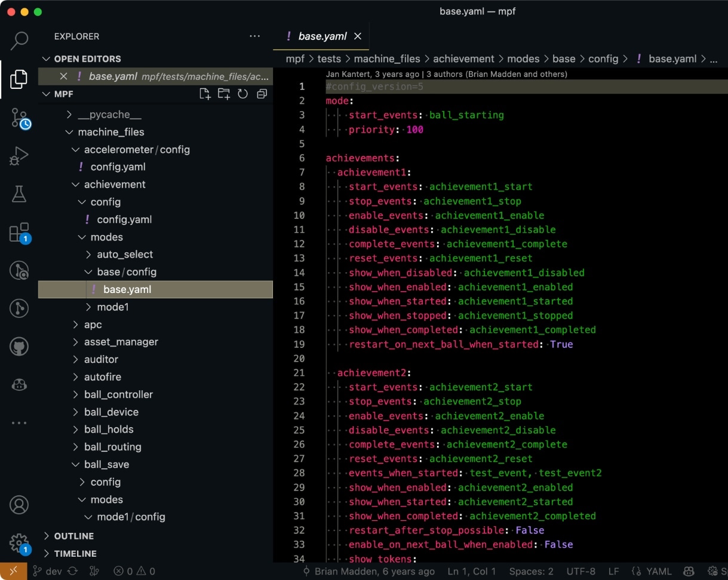Open the Search view in activity bar
The image size is (728, 580).
(19, 40)
